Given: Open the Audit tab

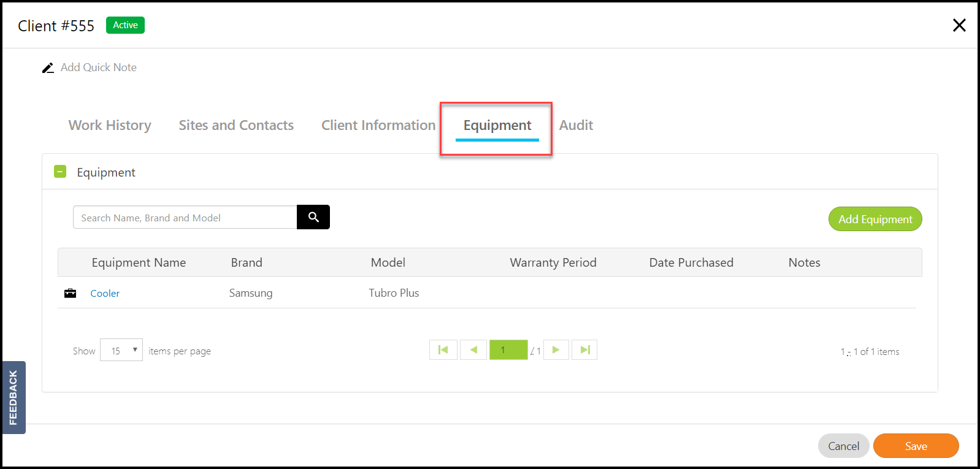Looking at the screenshot, I should 576,125.
